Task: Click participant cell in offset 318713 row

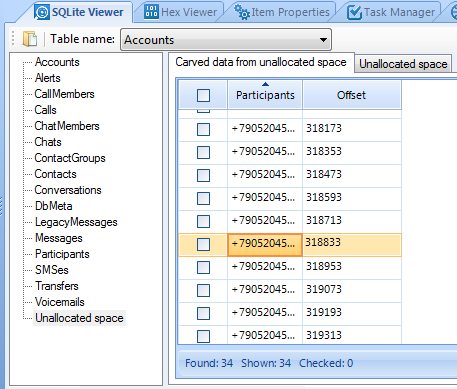Action: coord(265,221)
